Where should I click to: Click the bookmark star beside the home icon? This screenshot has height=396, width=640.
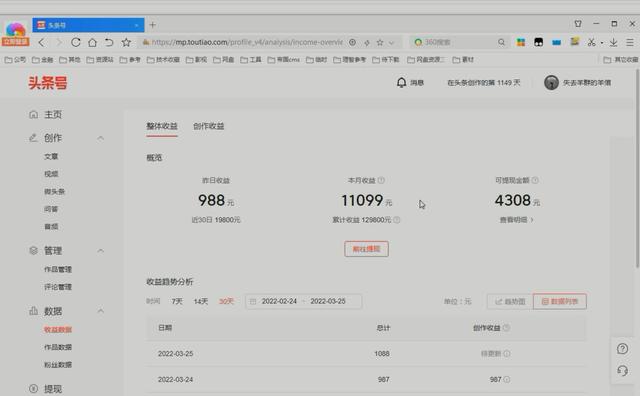[126, 42]
